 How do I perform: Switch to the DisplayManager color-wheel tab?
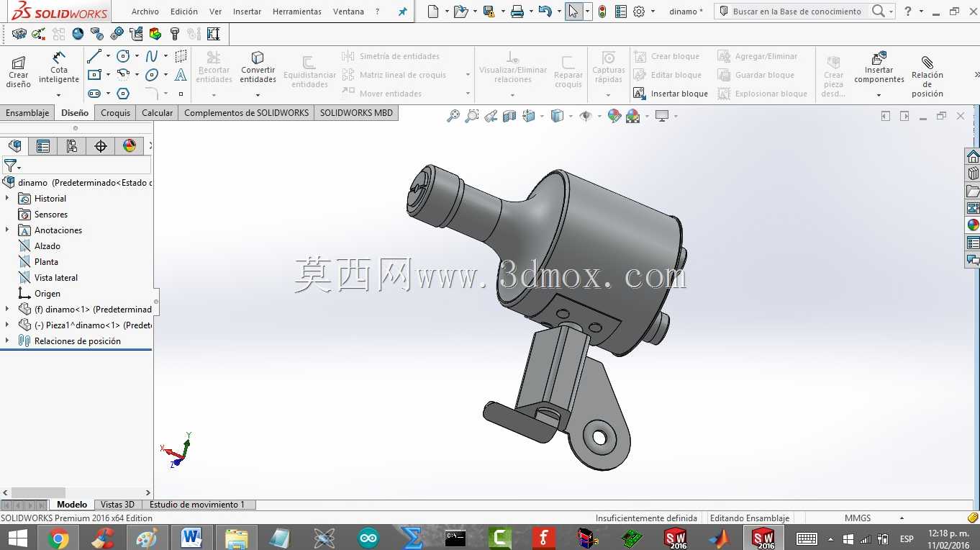pos(130,146)
